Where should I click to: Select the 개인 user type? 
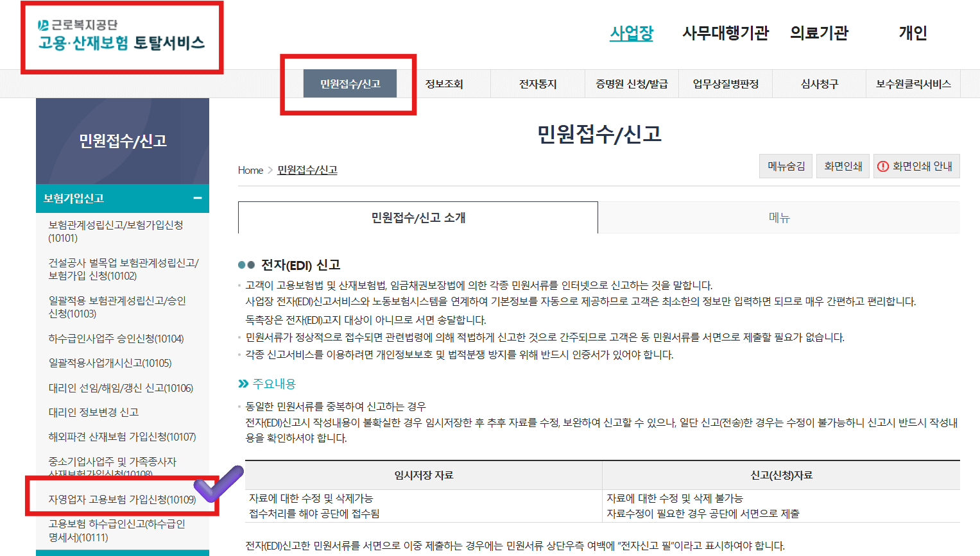[913, 34]
